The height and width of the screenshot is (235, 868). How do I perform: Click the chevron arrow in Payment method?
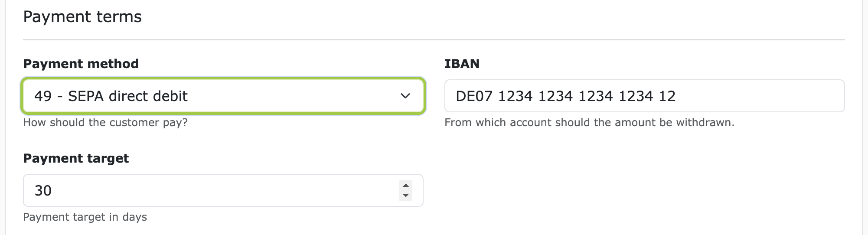(x=405, y=96)
